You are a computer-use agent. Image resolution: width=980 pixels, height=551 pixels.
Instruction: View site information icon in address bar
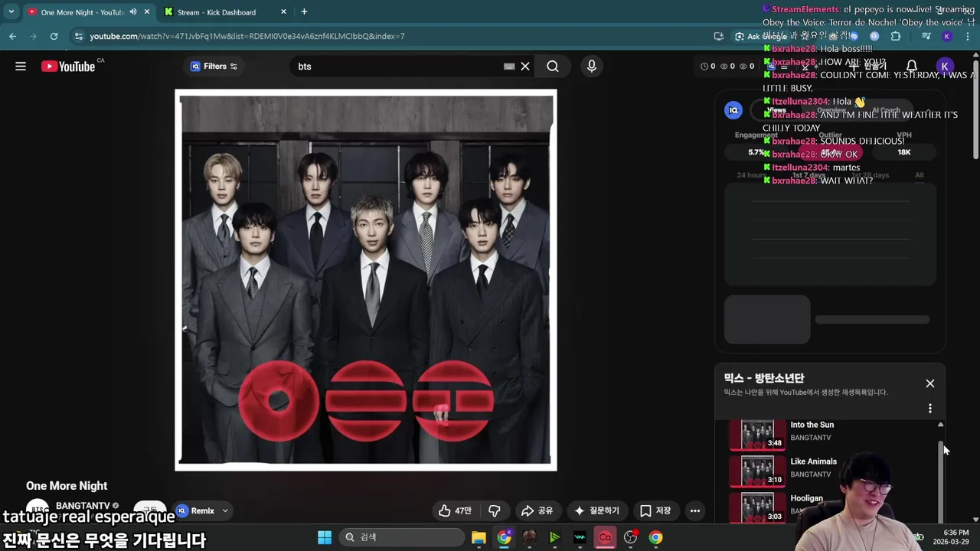pyautogui.click(x=78, y=36)
